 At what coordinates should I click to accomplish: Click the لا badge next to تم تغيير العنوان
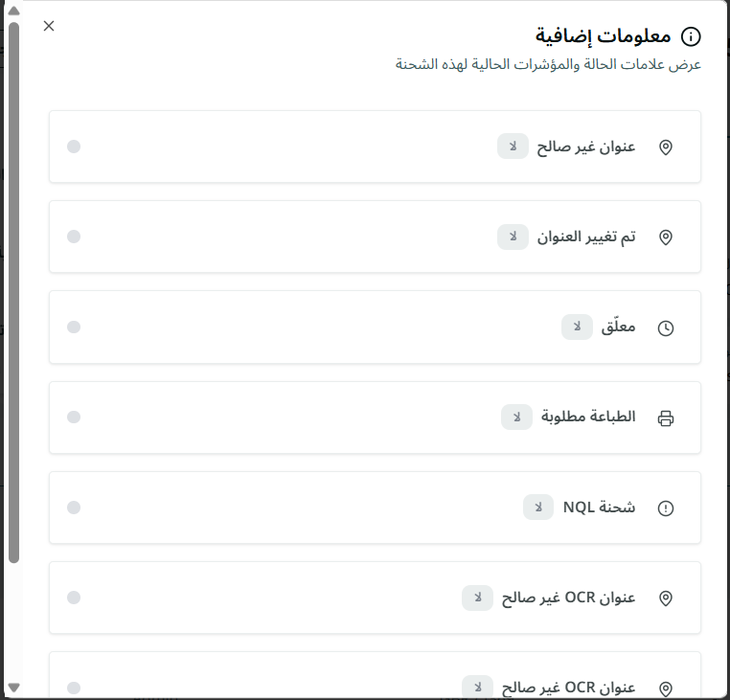(x=513, y=237)
